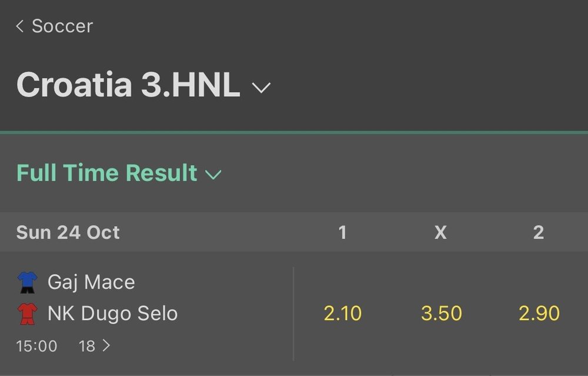Pick the 2.10 home win odds

342,314
